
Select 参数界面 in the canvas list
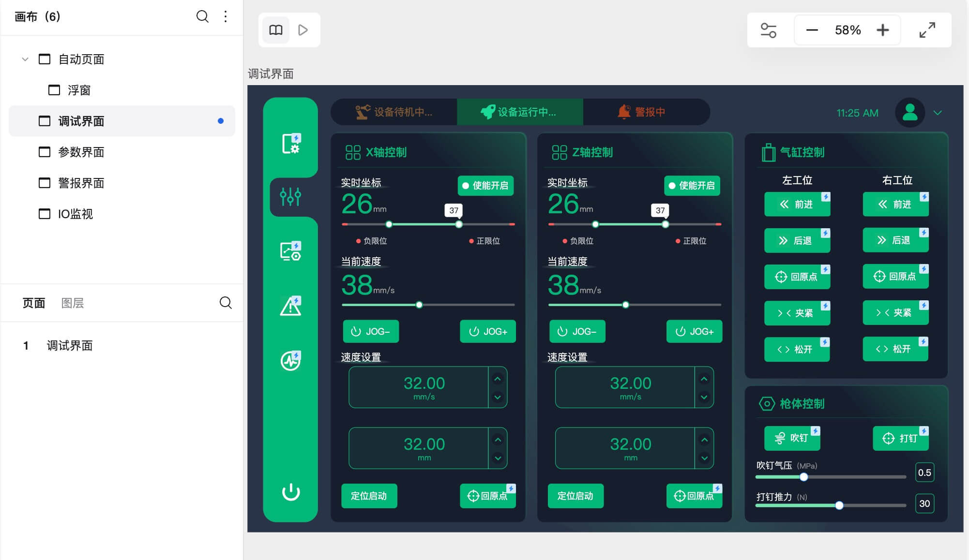(x=81, y=152)
